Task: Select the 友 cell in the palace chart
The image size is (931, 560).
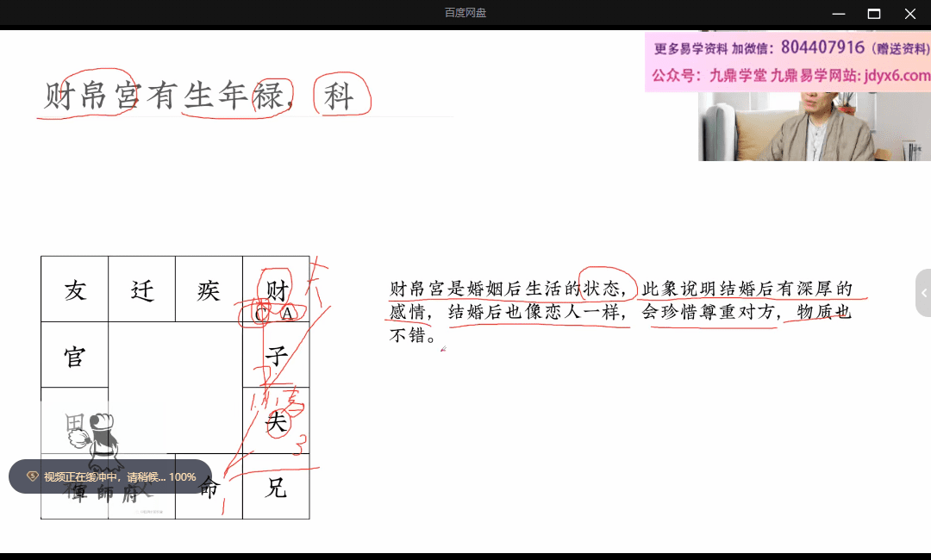Action: click(x=75, y=290)
